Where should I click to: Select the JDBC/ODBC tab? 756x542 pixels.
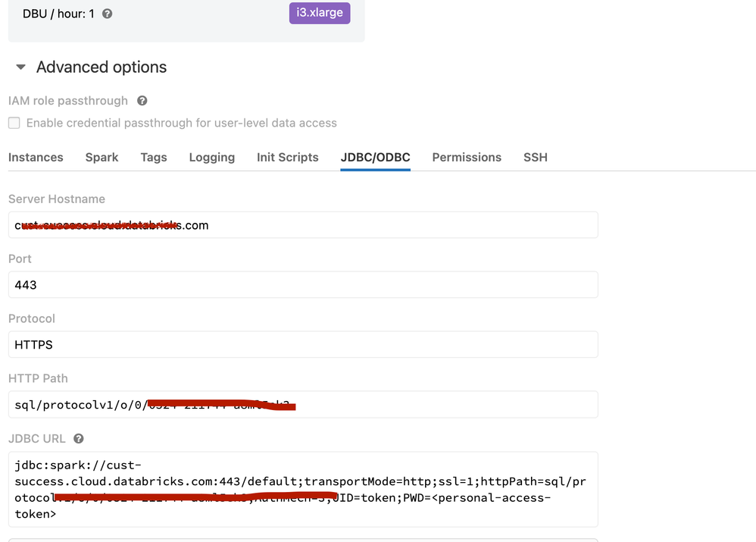375,158
